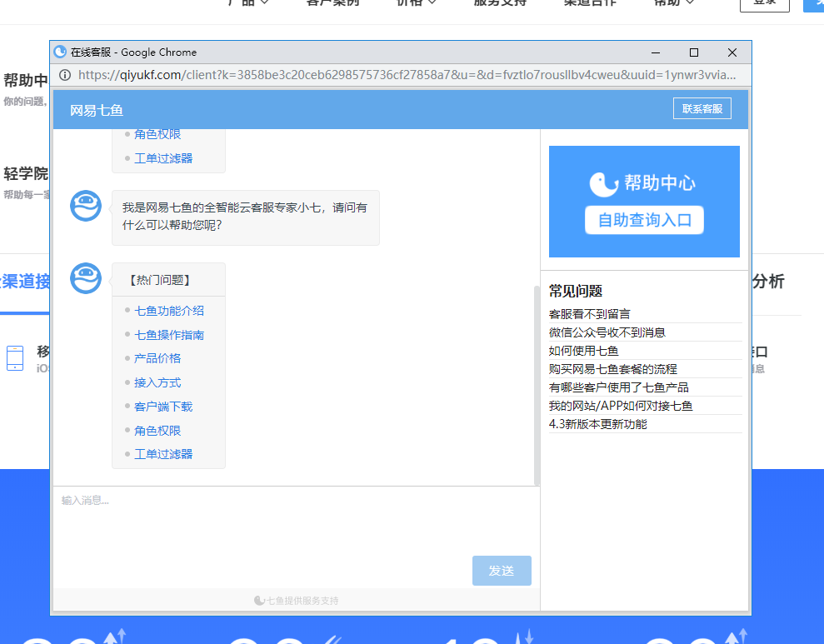Screen dimensions: 824x644
Task: Click 网易七鱼 title in chat header
Action: point(96,110)
